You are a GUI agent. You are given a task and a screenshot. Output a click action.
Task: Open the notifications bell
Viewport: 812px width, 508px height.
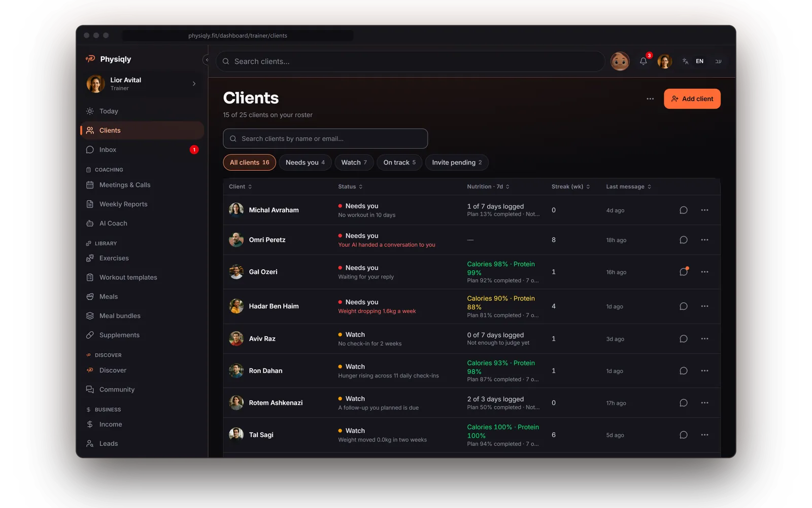pos(643,61)
